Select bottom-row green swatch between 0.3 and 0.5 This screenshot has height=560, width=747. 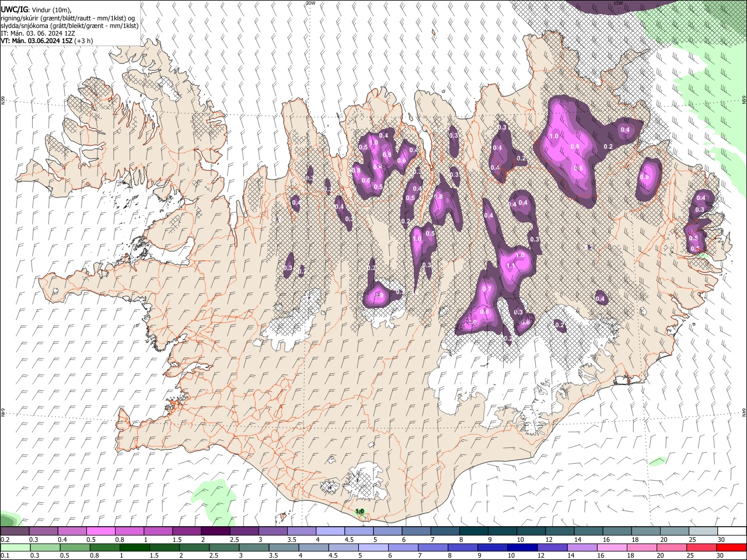(45, 547)
